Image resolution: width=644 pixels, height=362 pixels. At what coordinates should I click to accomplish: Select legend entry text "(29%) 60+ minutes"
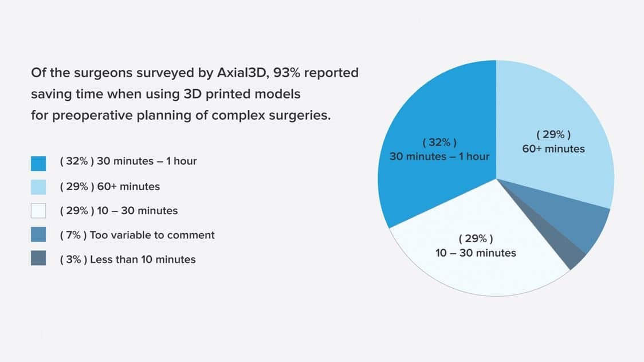[110, 187]
